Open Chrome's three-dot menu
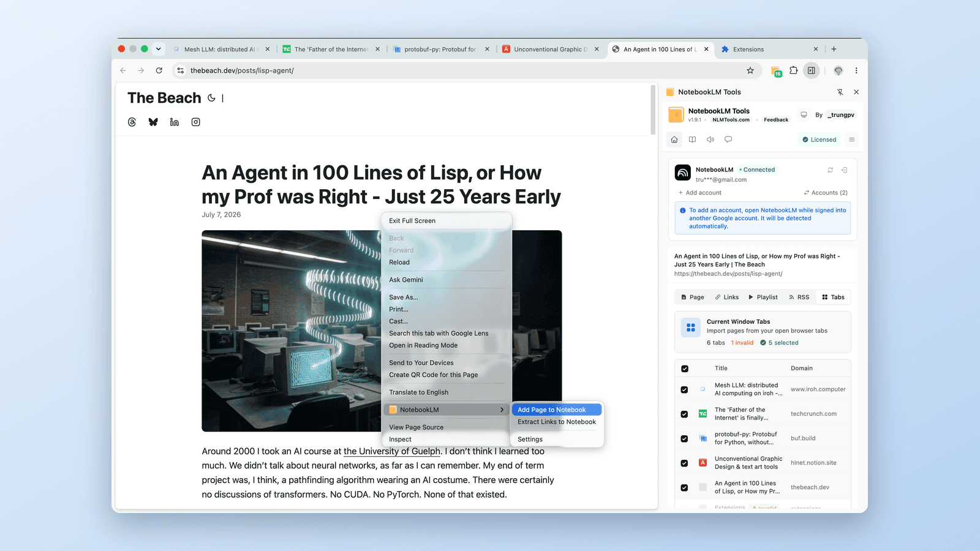 (856, 70)
